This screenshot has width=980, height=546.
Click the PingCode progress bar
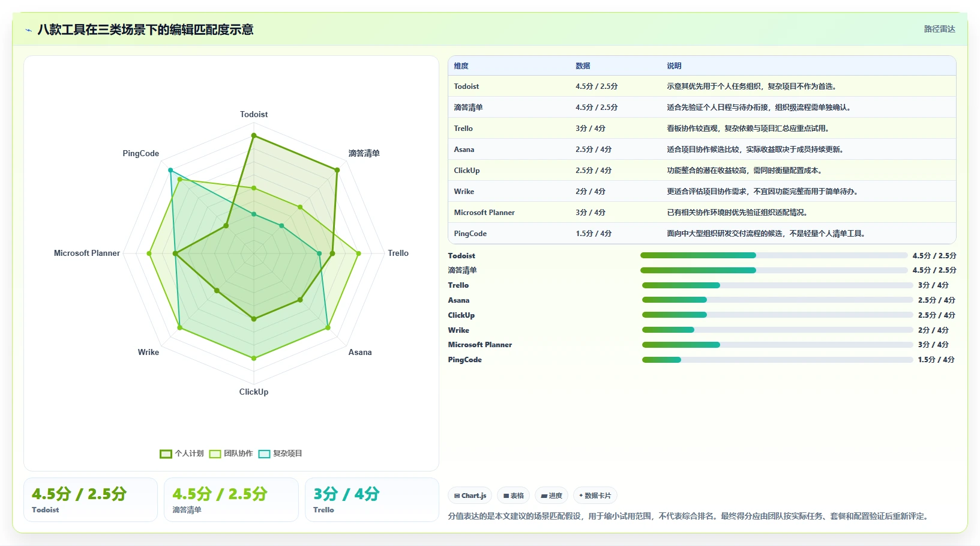click(777, 360)
